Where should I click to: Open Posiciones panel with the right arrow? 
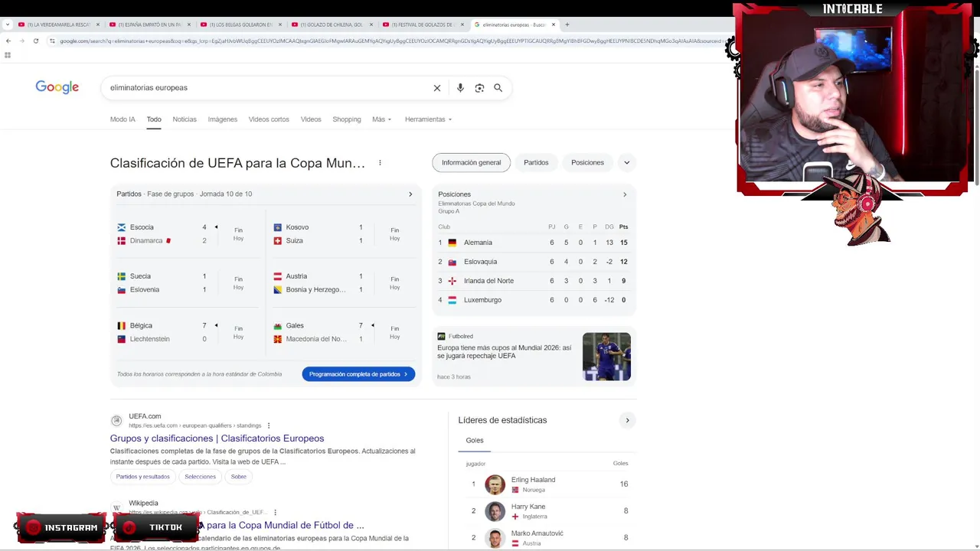click(x=625, y=194)
